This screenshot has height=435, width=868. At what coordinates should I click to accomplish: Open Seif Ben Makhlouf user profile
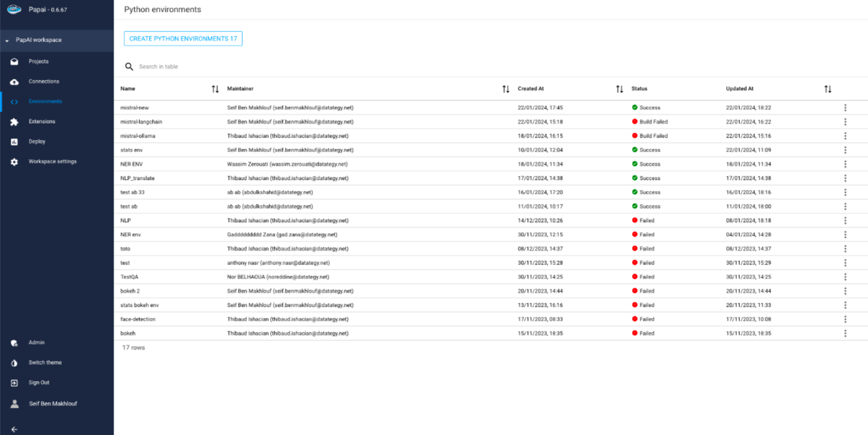(52, 404)
